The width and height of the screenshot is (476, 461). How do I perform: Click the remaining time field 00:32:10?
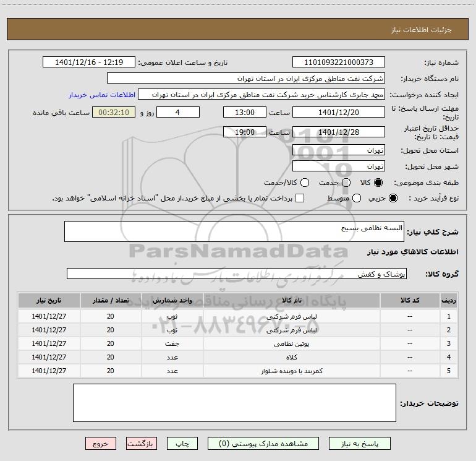click(x=114, y=112)
